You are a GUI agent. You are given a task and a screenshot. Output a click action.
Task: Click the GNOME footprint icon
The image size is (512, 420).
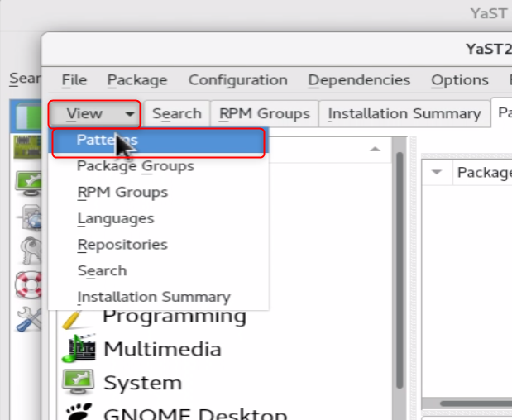point(79,411)
